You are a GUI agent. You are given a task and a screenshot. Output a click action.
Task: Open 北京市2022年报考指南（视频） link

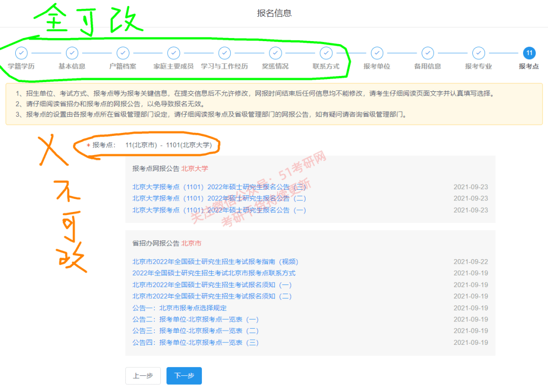point(215,262)
